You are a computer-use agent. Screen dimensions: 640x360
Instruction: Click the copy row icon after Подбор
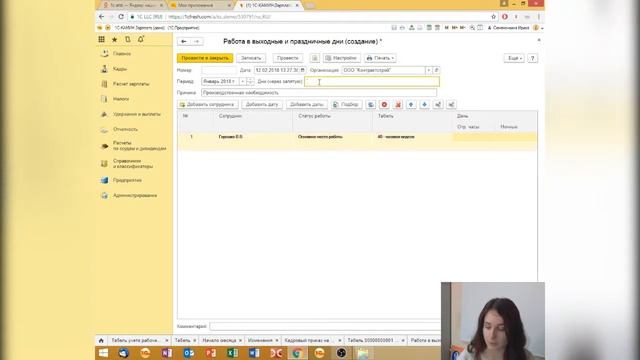tap(371, 104)
